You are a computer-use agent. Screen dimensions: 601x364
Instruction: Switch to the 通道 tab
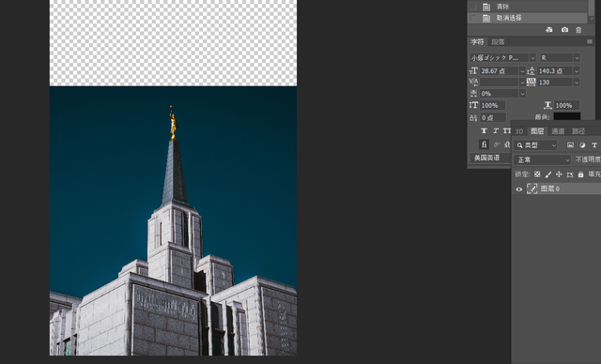pos(558,131)
